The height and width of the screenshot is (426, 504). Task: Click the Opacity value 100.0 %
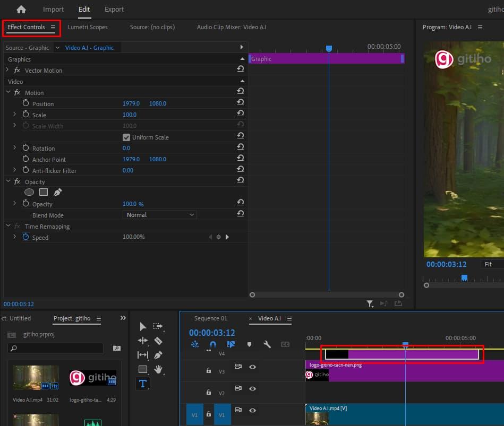tap(133, 204)
